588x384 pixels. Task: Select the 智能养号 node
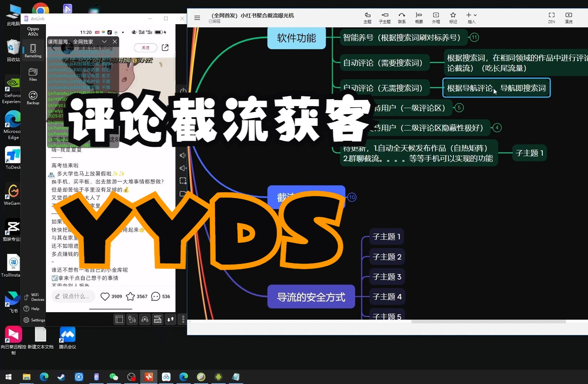403,37
